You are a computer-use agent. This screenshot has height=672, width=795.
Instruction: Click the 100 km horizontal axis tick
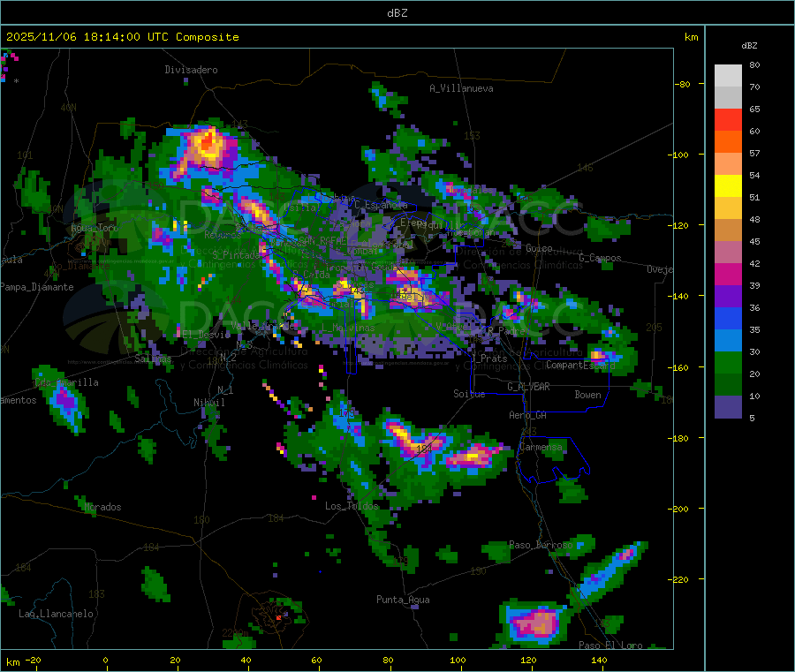[458, 660]
